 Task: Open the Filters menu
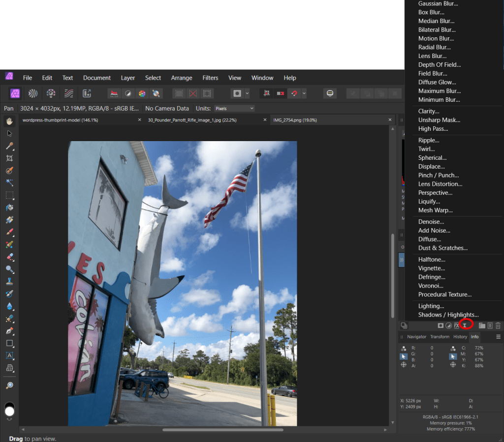[210, 78]
